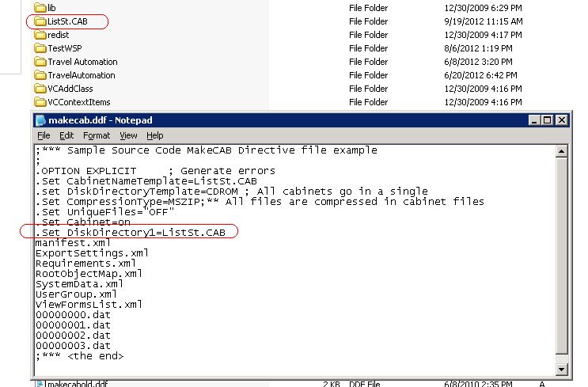This screenshot has height=387, width=588.
Task: Select the TestWSP folder icon
Action: coord(40,48)
